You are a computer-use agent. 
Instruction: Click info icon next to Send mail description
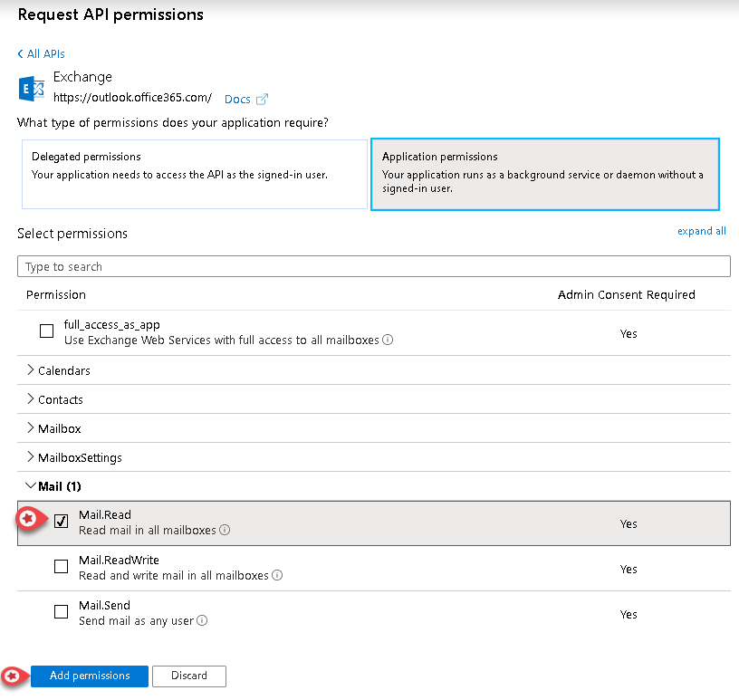point(202,621)
